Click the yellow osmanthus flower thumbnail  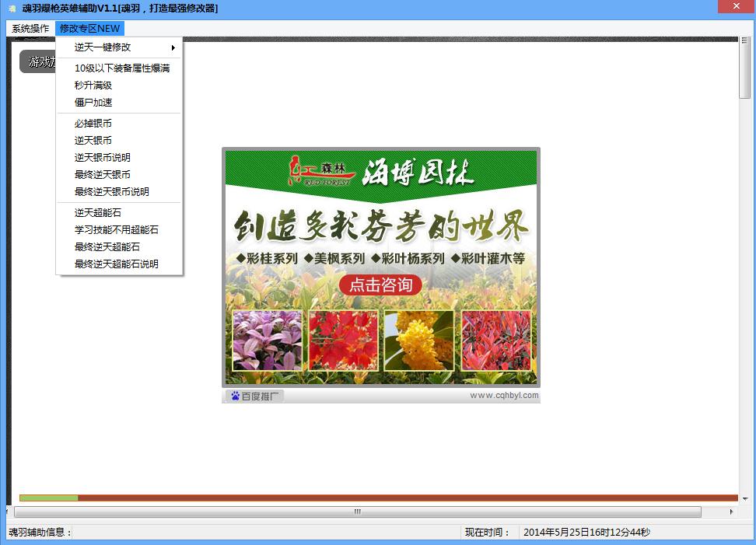[x=419, y=341]
